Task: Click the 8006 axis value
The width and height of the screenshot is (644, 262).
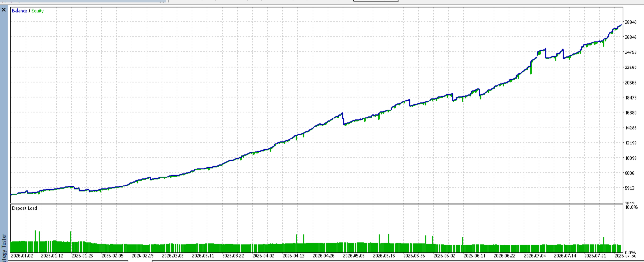Action: (x=630, y=173)
